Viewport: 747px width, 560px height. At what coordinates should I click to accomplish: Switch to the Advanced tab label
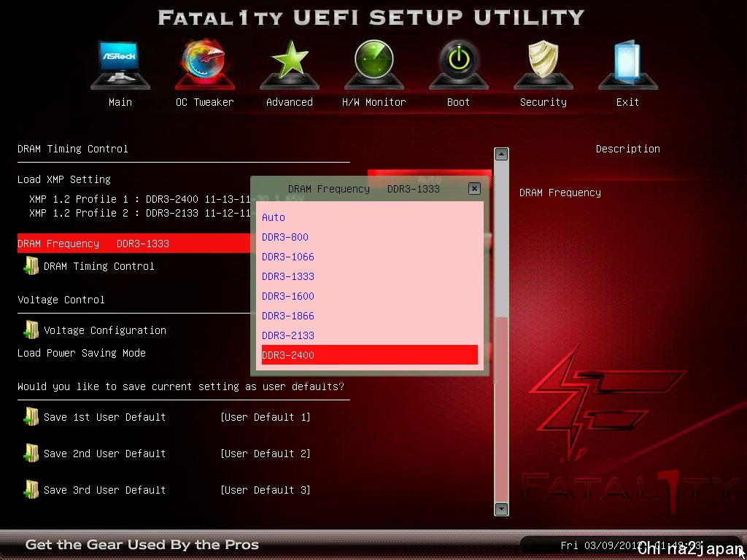coord(290,102)
